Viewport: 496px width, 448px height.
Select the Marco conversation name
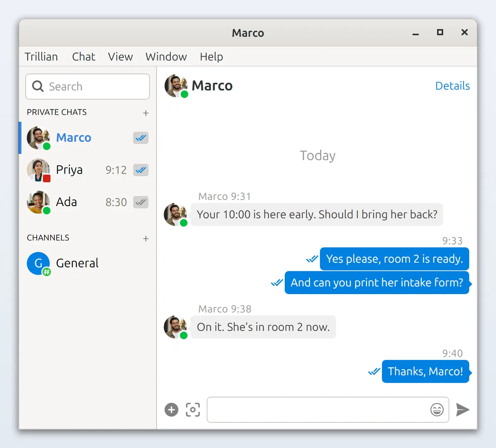tap(74, 138)
